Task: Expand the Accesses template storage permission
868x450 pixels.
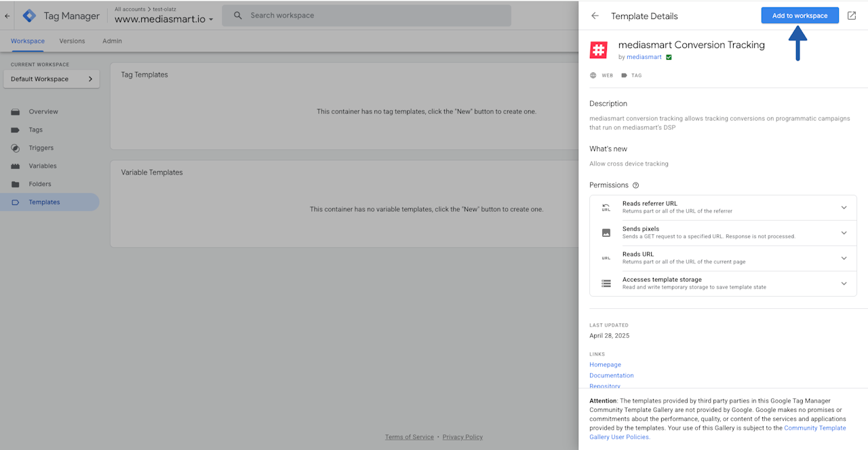Action: pos(723,283)
